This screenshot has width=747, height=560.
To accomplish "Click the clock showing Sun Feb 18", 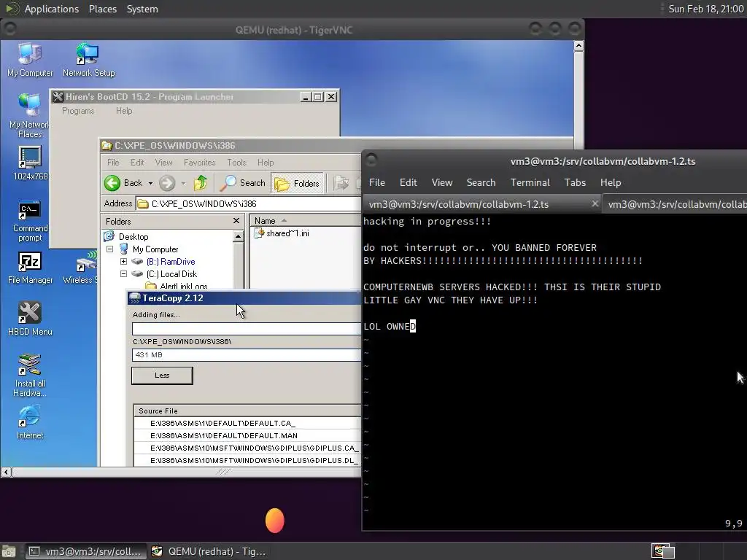I will tap(705, 9).
